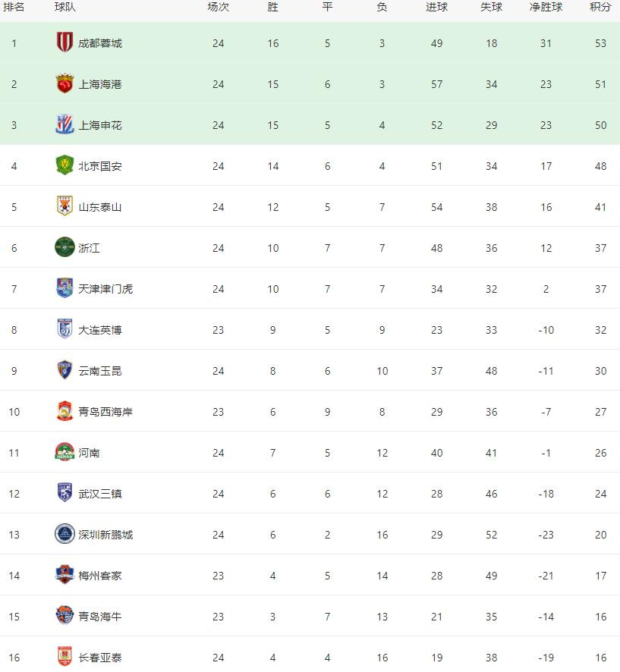Click the 云南玉昆 shield logo
The width and height of the screenshot is (620, 672).
65,370
